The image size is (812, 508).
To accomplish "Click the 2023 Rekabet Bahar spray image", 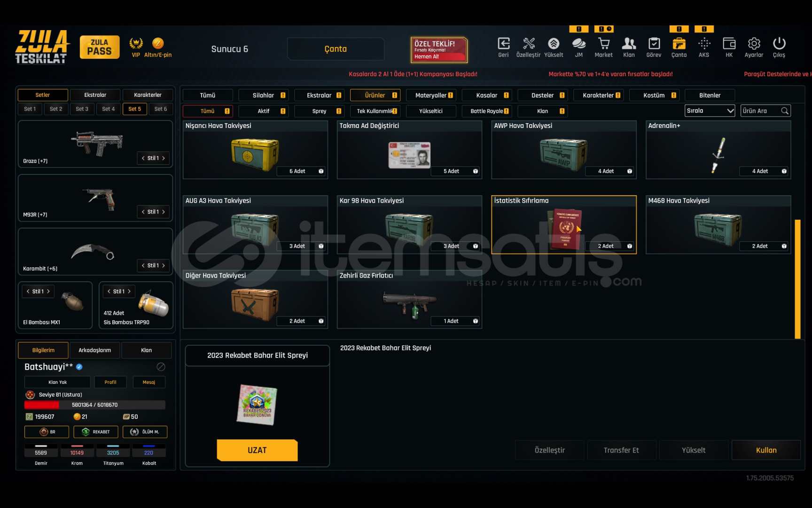I will pos(257,405).
